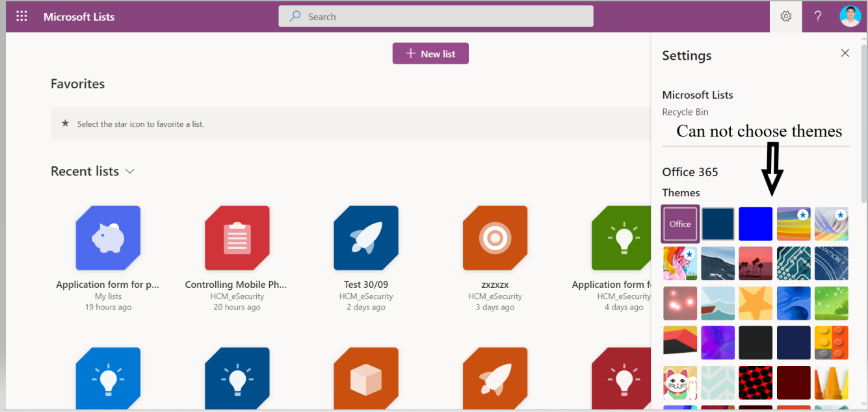Open the Recycle Bin link
The image size is (868, 412).
pos(685,112)
